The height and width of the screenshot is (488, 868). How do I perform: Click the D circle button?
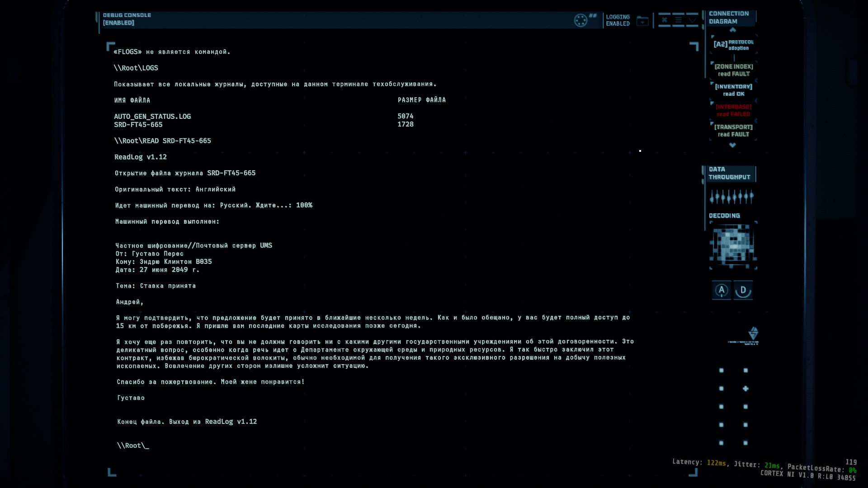pyautogui.click(x=743, y=290)
